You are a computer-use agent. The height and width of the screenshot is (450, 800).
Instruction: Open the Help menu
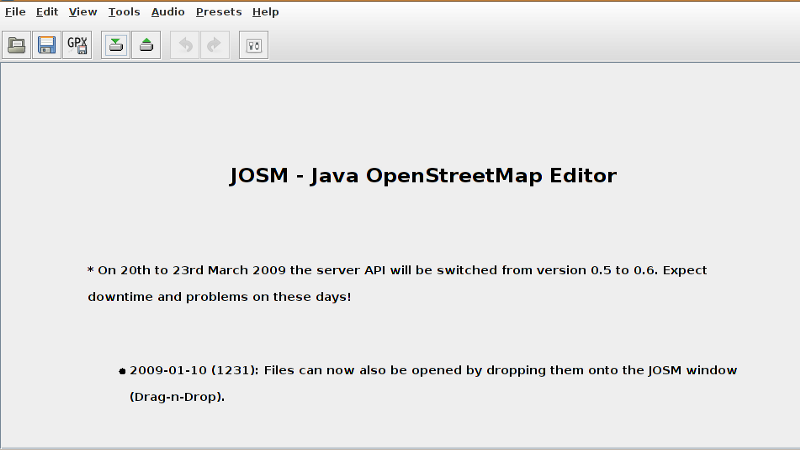[x=265, y=12]
